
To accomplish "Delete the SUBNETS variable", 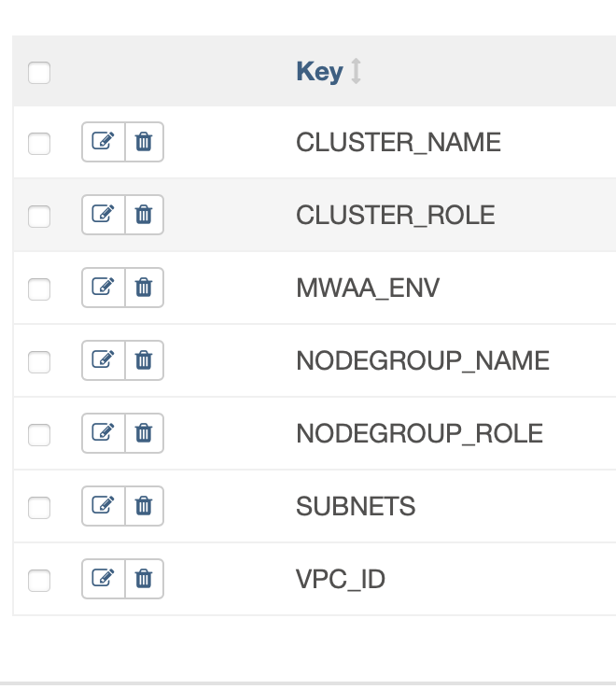I will tap(144, 506).
